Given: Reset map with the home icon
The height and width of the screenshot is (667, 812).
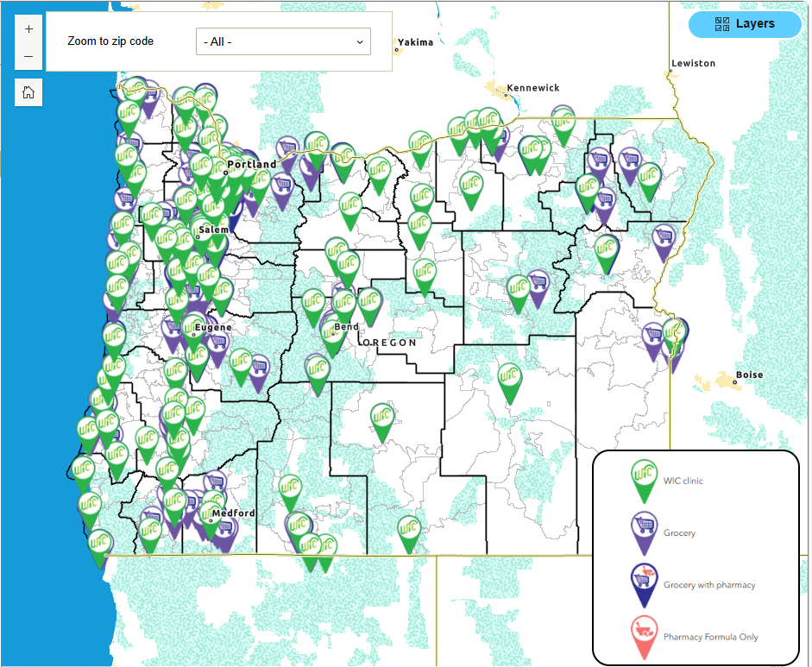Looking at the screenshot, I should coord(28,92).
